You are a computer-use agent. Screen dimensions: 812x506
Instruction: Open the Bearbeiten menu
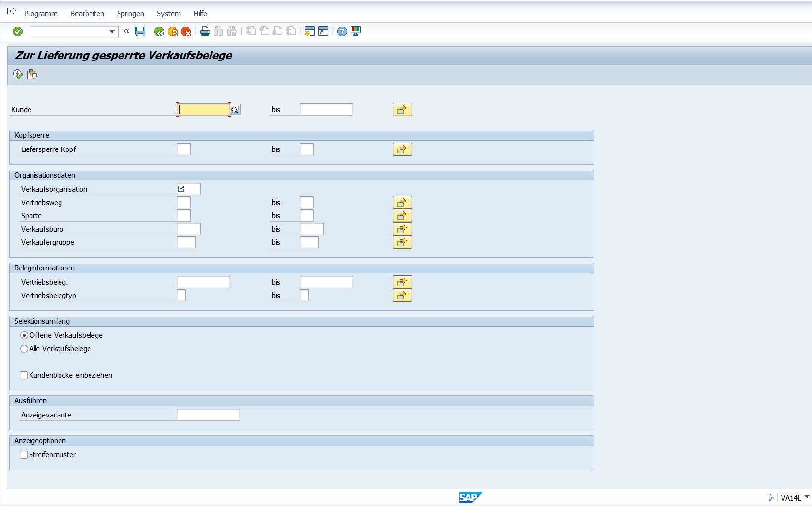[87, 14]
